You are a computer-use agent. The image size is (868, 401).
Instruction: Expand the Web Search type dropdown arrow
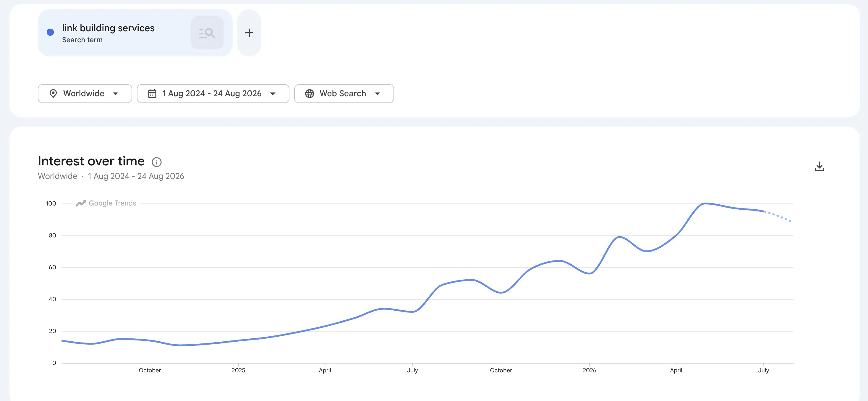(x=378, y=94)
